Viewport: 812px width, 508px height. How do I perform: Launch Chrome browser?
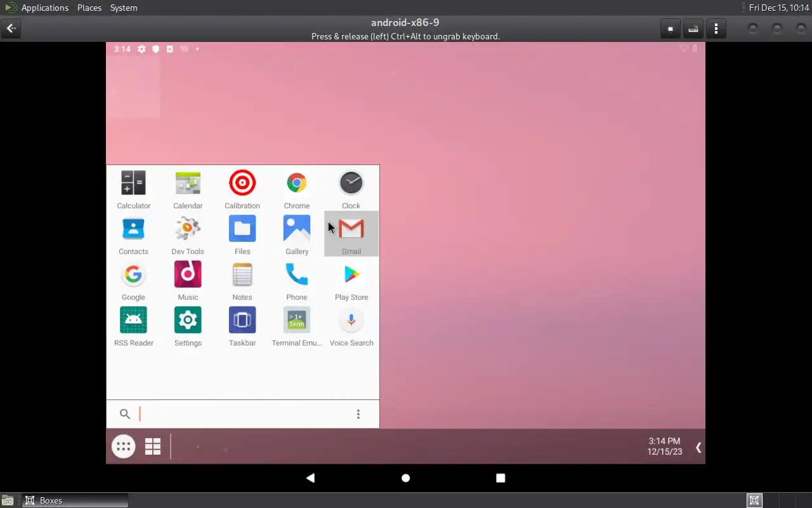pos(297,189)
